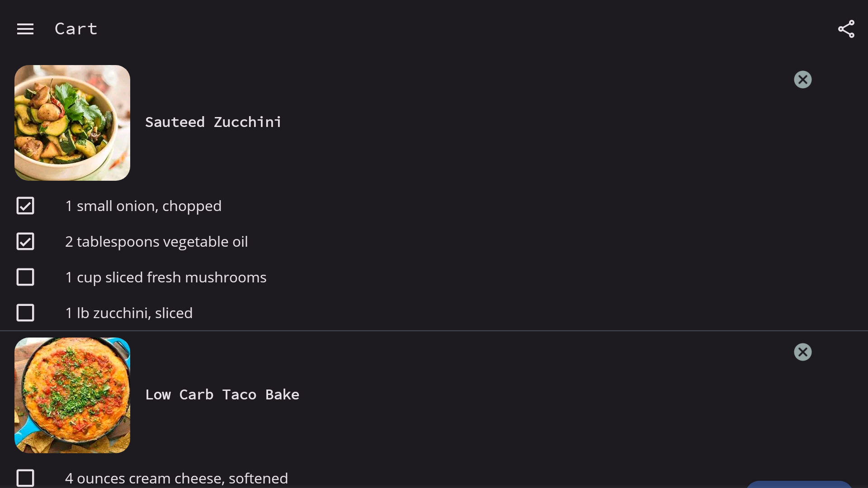Select the Low Carb Taco Bake title

point(222,395)
